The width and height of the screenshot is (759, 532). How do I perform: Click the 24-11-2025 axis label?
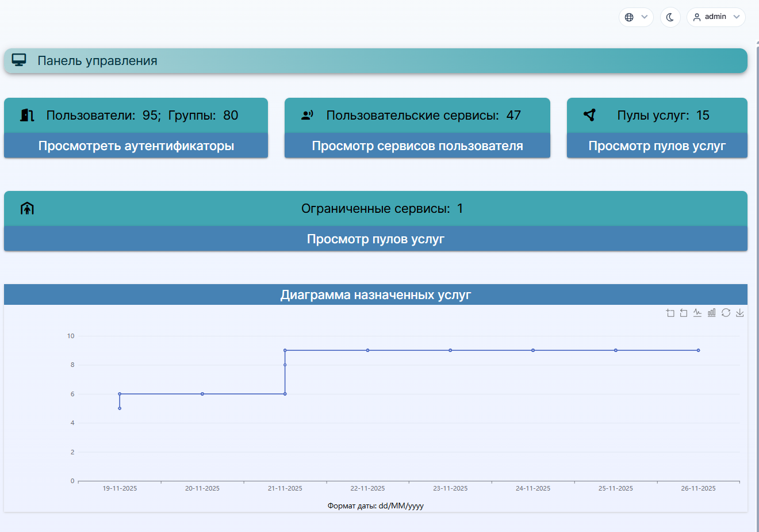[533, 488]
